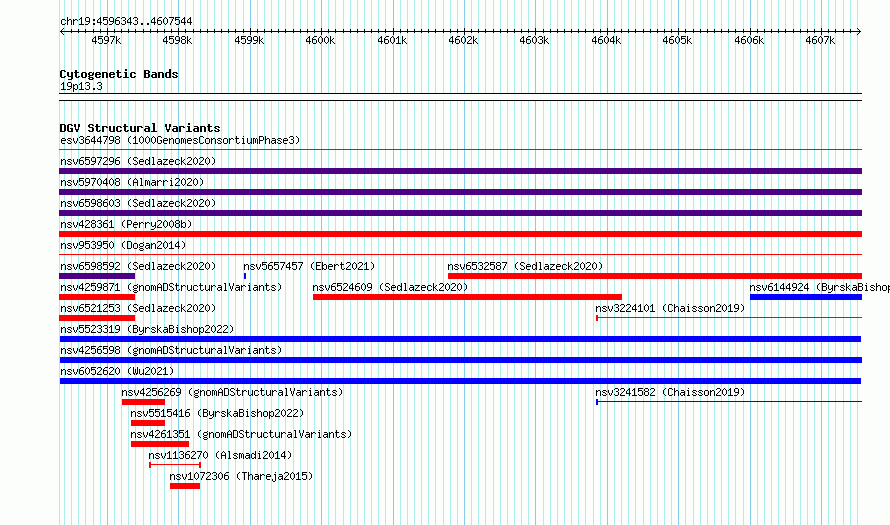890x525 pixels.
Task: Click the chr19:4596343..4607544 region label
Action: pyautogui.click(x=126, y=21)
